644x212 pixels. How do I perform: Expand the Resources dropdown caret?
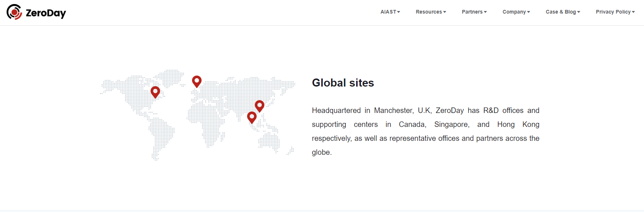445,12
